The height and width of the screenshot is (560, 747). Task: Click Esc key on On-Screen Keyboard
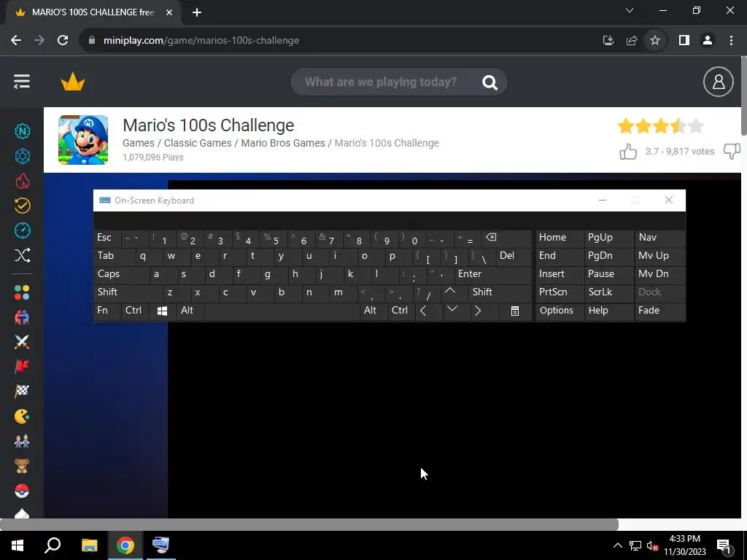pos(107,238)
